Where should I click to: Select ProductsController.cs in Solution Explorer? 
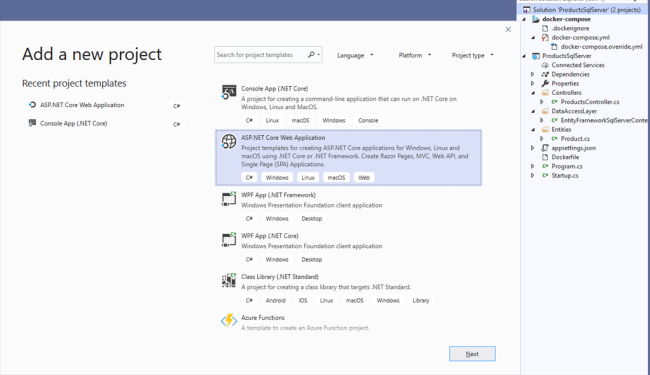tap(590, 102)
